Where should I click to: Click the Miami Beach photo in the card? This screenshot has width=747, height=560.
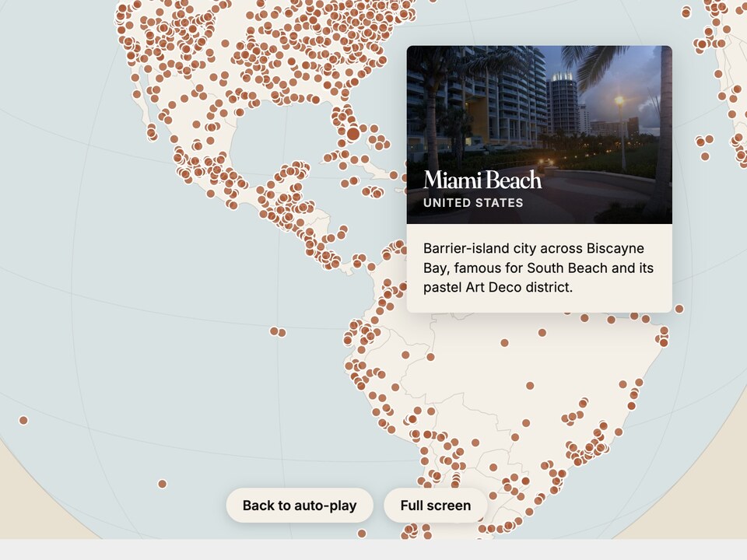click(539, 135)
